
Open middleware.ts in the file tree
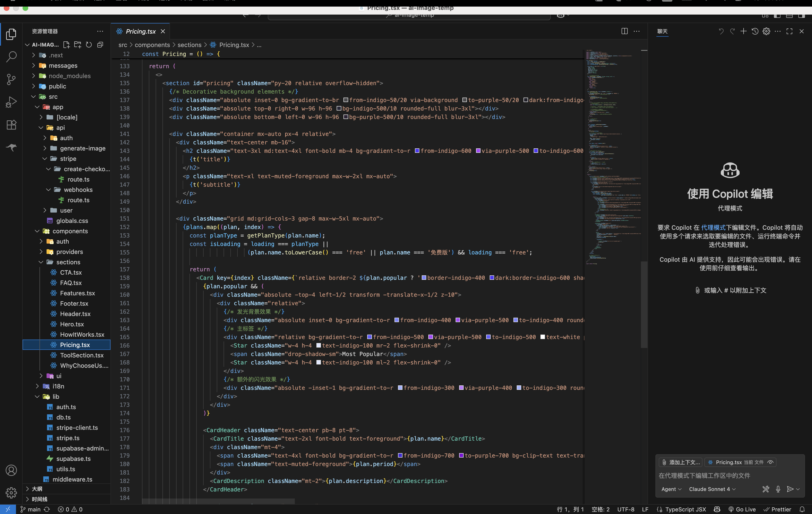click(x=72, y=479)
